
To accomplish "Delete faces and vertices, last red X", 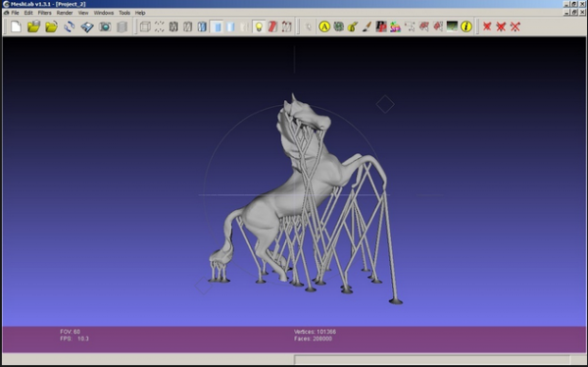I will [x=515, y=26].
